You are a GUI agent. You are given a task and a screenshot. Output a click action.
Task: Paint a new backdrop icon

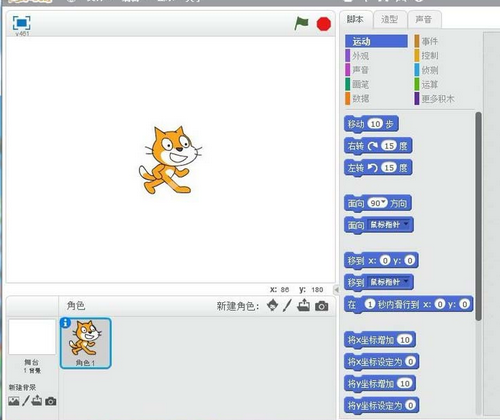coord(26,401)
